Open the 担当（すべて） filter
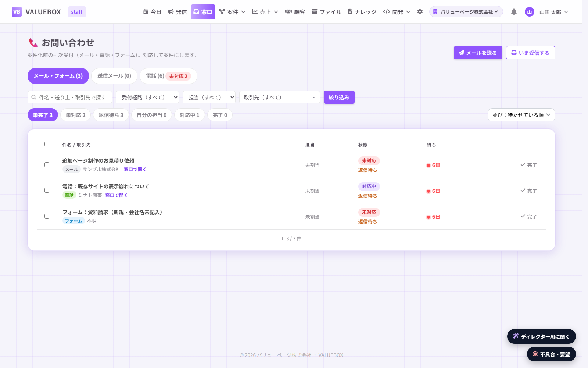The image size is (588, 368). pyautogui.click(x=209, y=98)
